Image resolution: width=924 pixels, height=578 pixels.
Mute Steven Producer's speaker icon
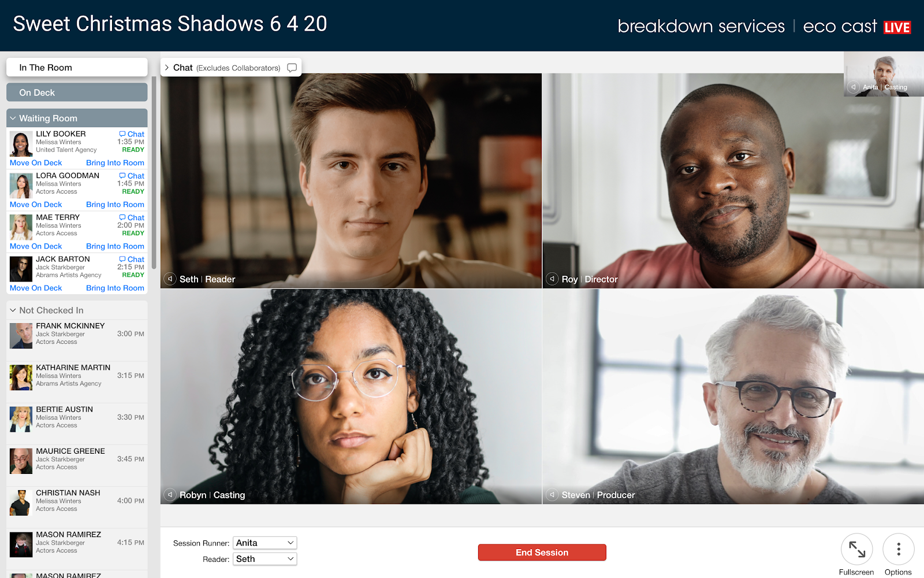coord(552,495)
